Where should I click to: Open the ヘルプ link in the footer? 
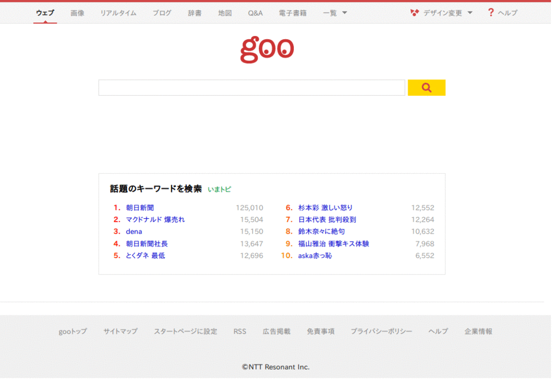tap(438, 332)
